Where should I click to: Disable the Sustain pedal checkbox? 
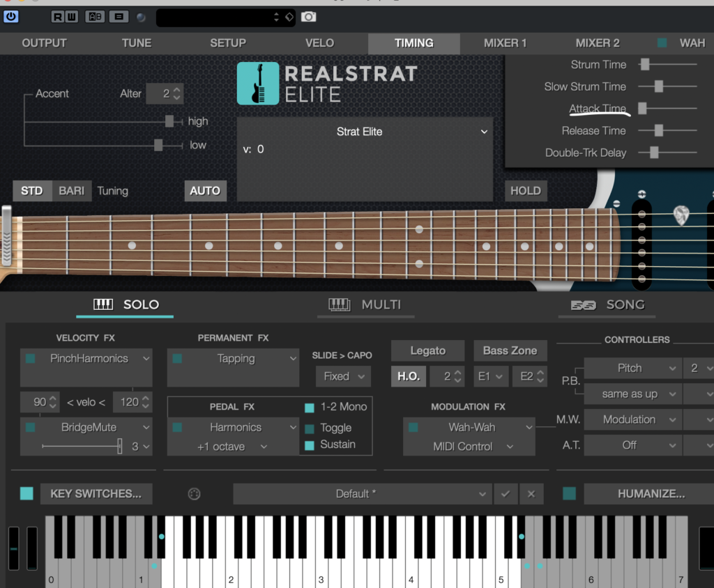click(x=310, y=445)
